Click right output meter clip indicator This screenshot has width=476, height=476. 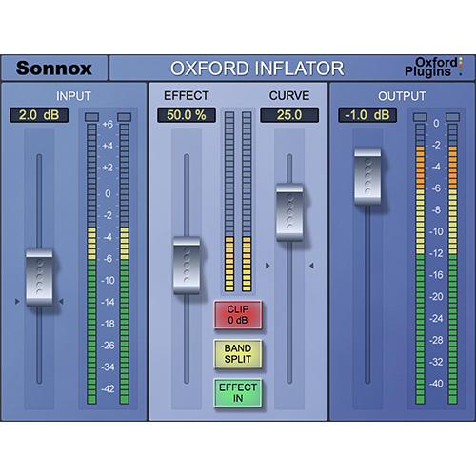click(453, 117)
